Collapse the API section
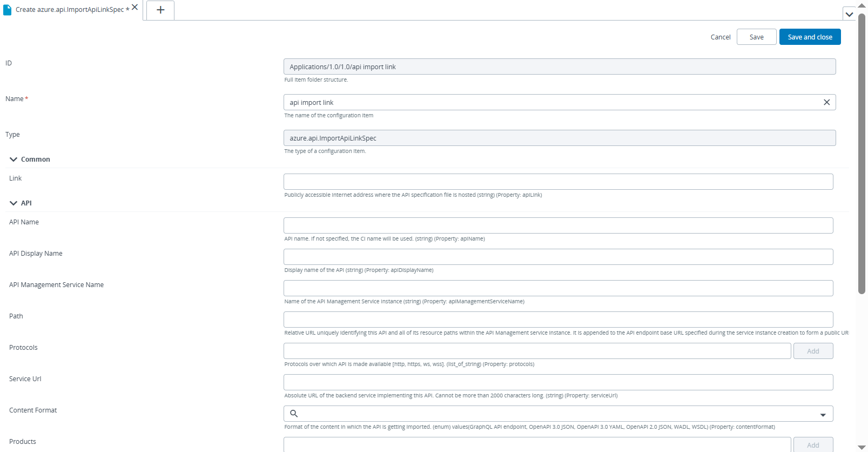The height and width of the screenshot is (452, 868). click(x=14, y=203)
